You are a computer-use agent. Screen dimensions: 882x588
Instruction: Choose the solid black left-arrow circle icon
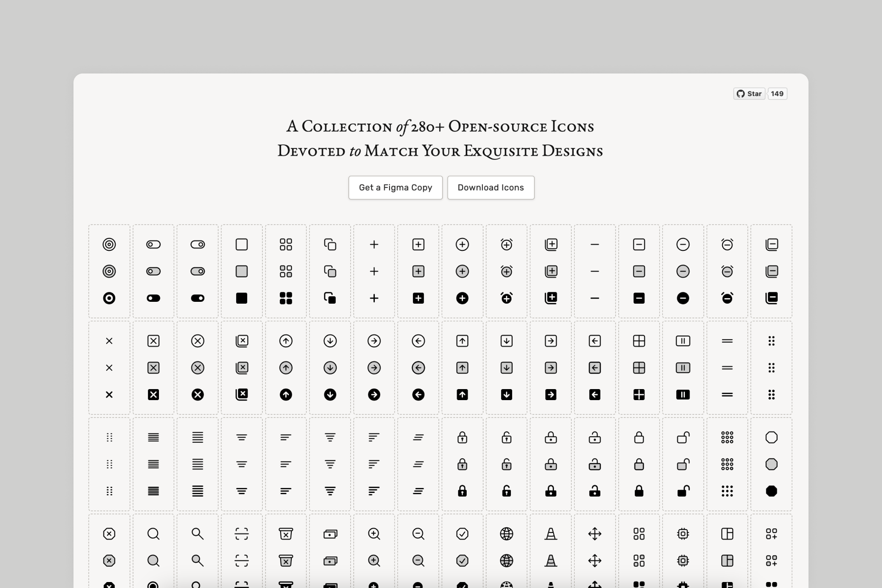point(418,395)
